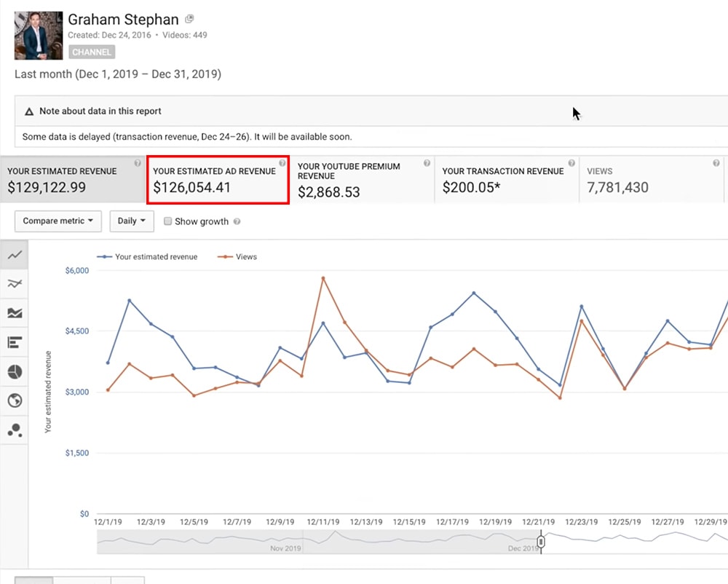Click the timeline scrubber handle near Dec 2019
The height and width of the screenshot is (584, 728).
tap(541, 542)
